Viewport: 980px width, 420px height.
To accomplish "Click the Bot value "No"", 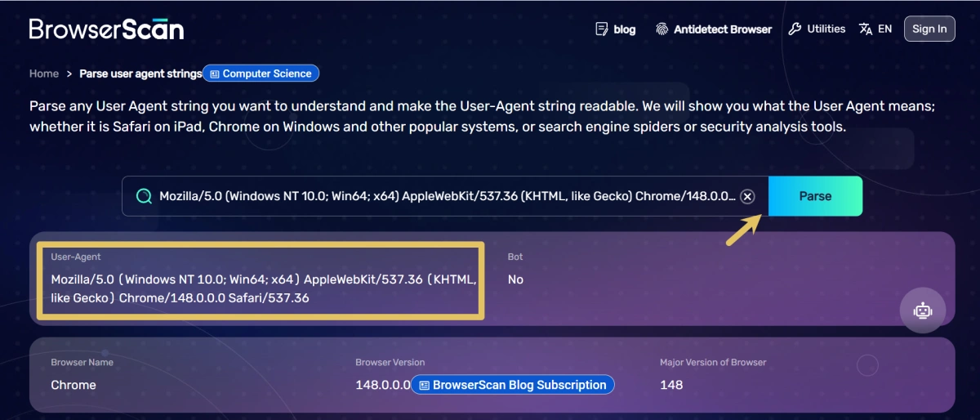I will pyautogui.click(x=515, y=279).
